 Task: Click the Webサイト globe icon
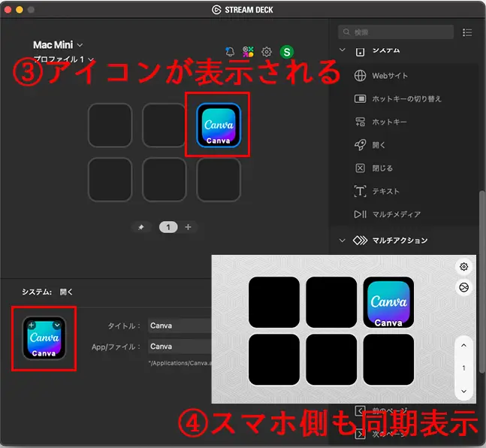[360, 76]
